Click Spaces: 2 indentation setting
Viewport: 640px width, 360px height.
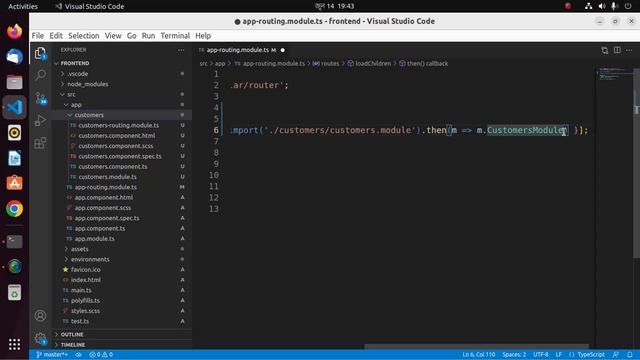click(514, 355)
